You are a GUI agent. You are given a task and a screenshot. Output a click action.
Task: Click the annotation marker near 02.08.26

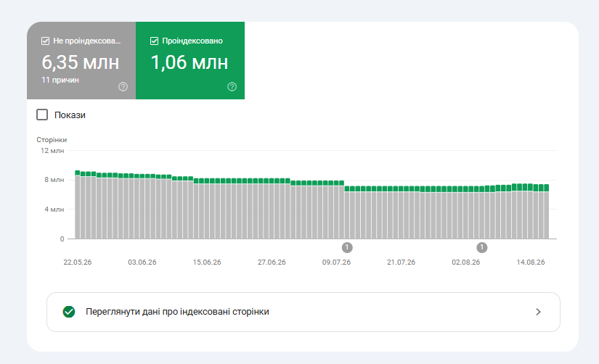(x=481, y=248)
